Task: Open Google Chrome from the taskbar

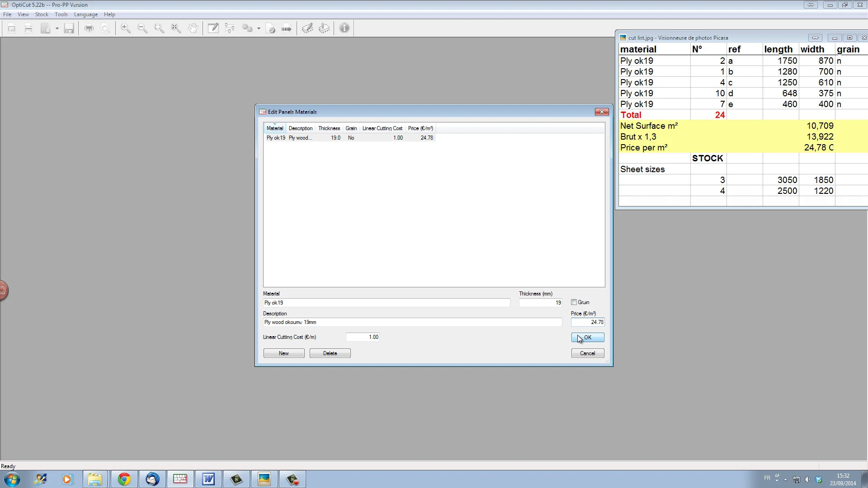Action: tap(124, 479)
